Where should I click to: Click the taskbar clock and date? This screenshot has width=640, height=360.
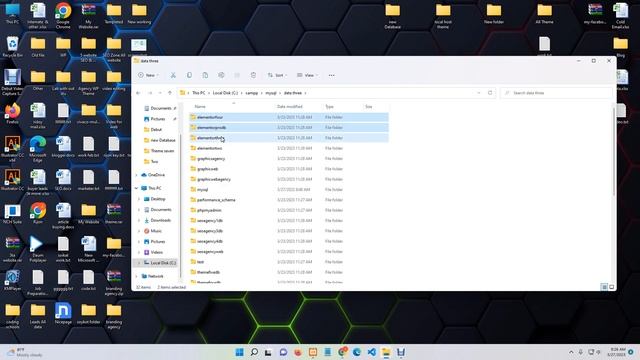coord(617,352)
